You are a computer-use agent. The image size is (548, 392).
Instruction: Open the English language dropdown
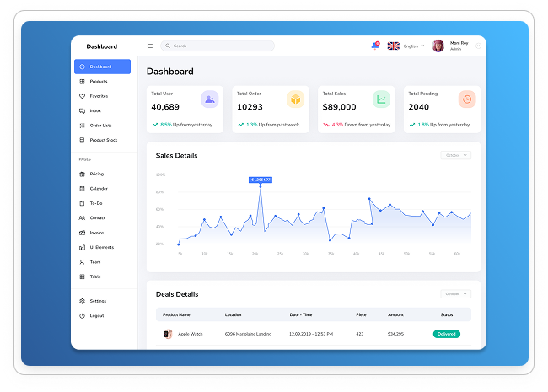(414, 46)
